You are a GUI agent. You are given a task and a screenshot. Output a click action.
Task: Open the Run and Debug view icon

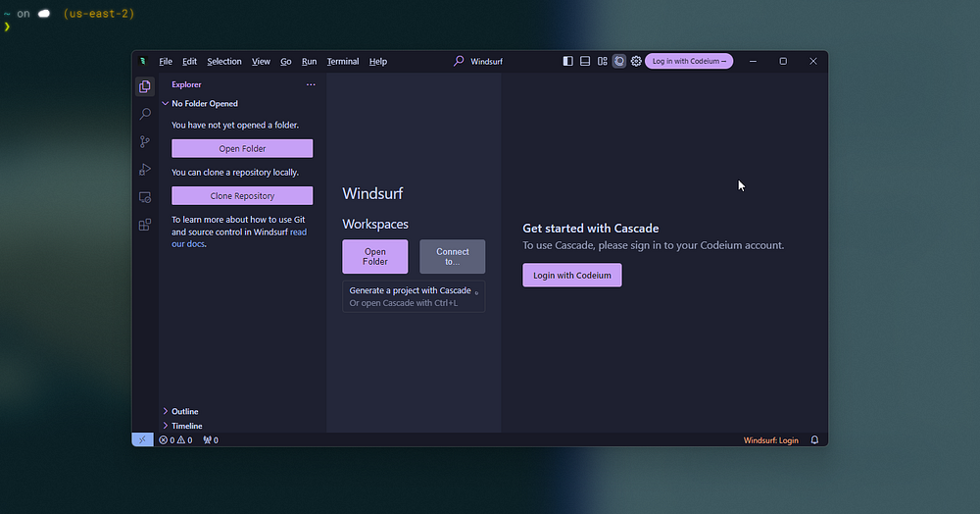[x=144, y=170]
